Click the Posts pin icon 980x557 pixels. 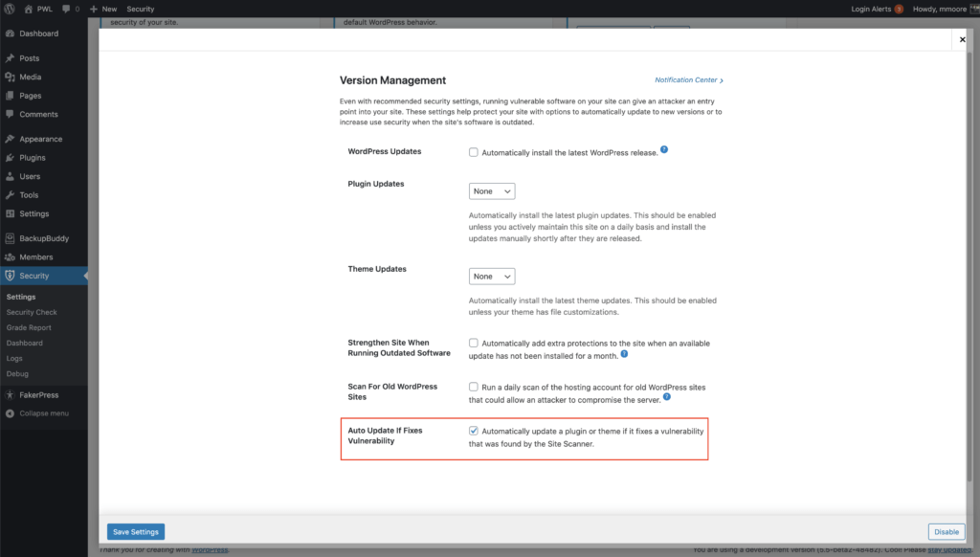[10, 58]
